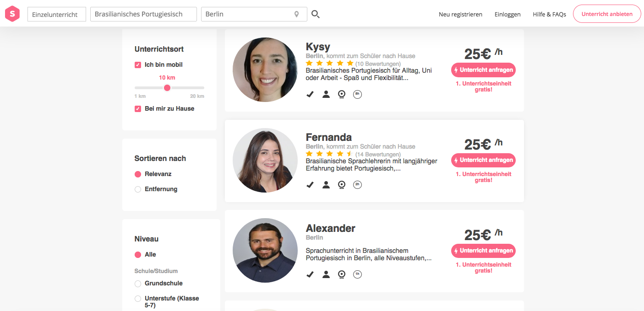Click the location pin in Berlin field
The image size is (644, 311).
tap(297, 14)
